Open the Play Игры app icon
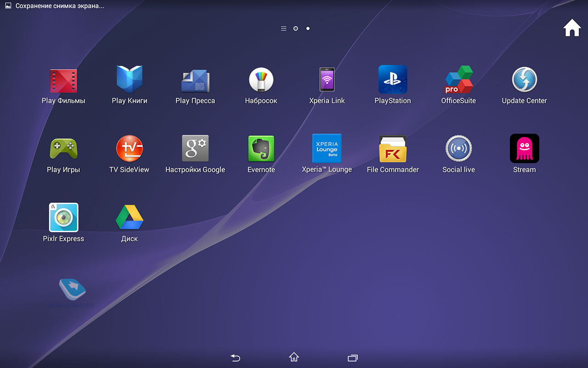 tap(63, 149)
